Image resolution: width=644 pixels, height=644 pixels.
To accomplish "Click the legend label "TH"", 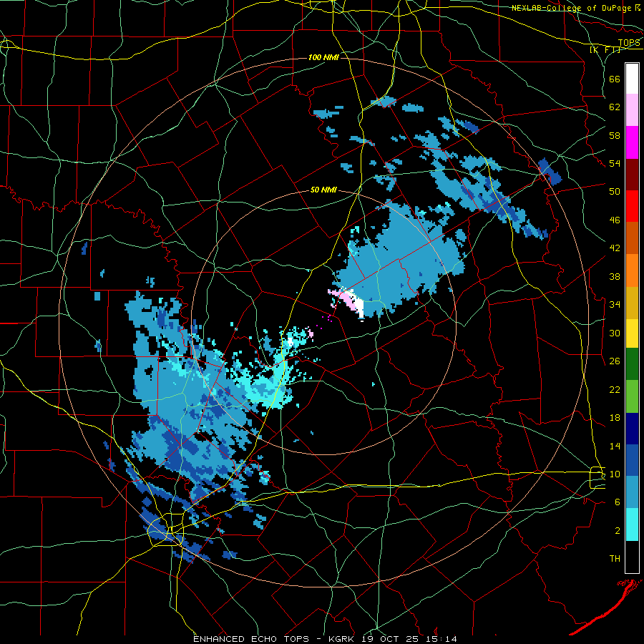I will click(615, 559).
